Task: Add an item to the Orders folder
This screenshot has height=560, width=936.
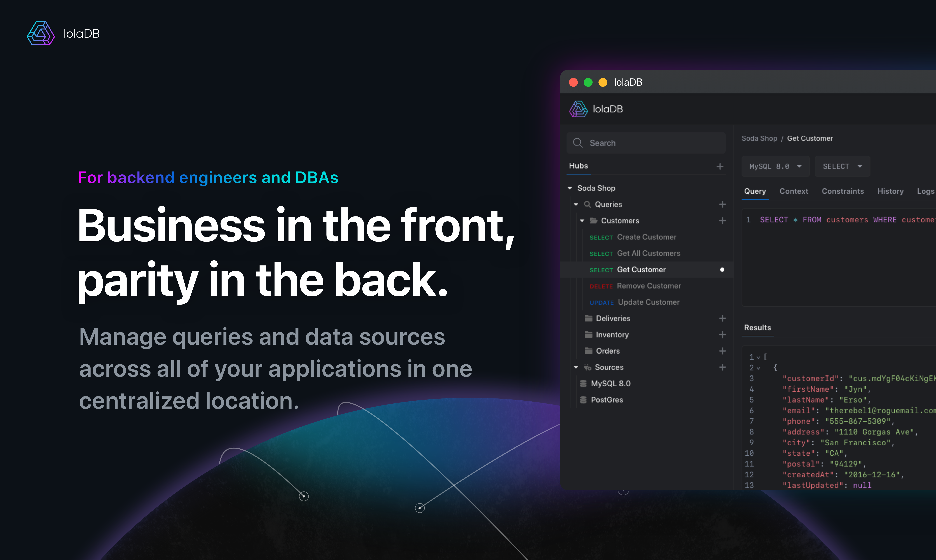Action: (722, 351)
